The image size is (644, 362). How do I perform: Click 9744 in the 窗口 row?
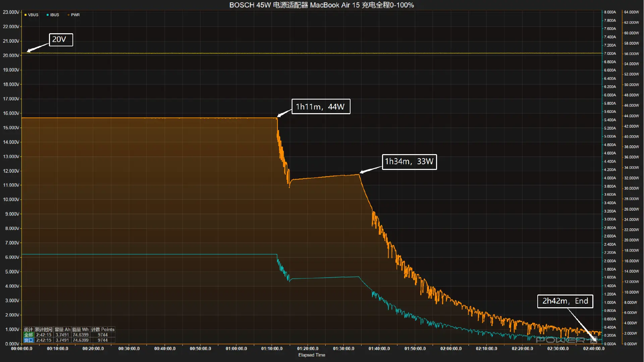click(x=103, y=340)
